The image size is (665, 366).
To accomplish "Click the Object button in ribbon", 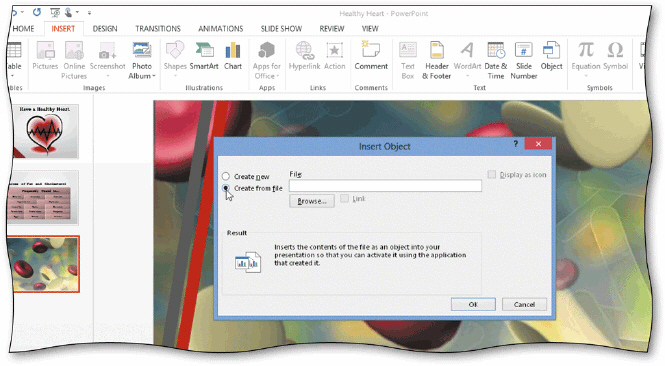I will [x=551, y=56].
